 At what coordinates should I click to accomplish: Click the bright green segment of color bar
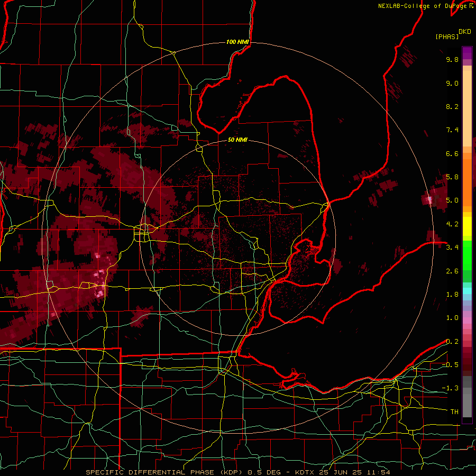pyautogui.click(x=467, y=255)
